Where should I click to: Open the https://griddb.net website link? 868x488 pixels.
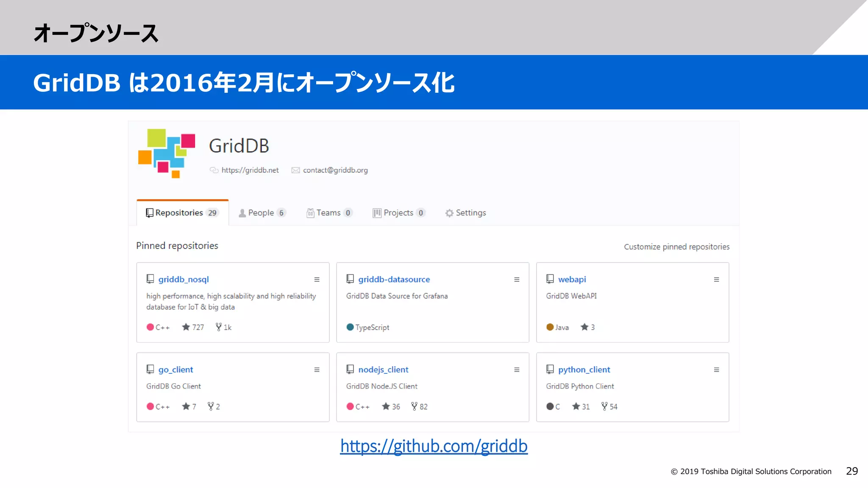click(250, 170)
